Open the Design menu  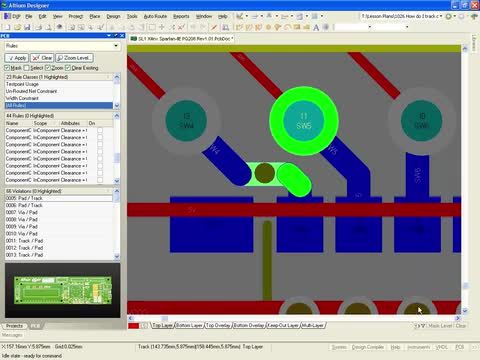[x=113, y=16]
